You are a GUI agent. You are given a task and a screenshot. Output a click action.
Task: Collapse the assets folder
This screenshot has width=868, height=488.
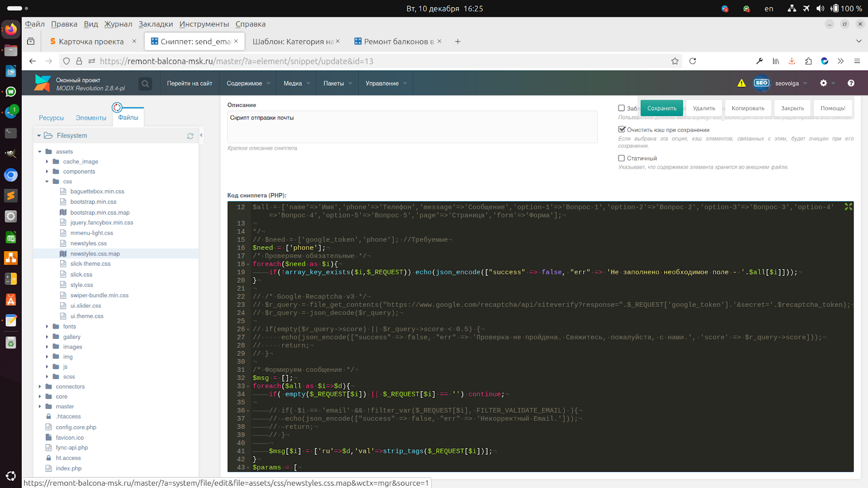(x=40, y=152)
